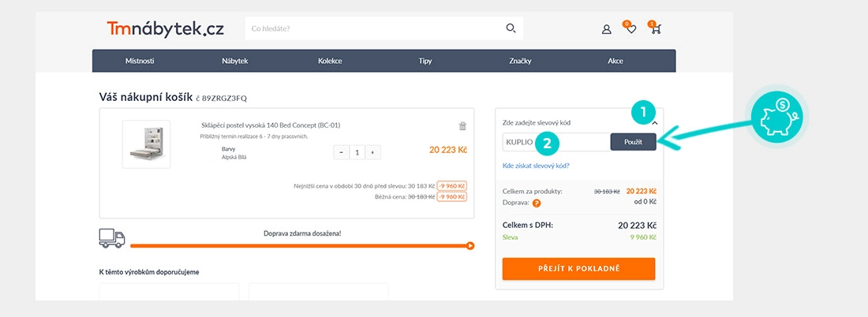Image resolution: width=868 pixels, height=317 pixels.
Task: Click the 'Celkem za produkty:' label
Action: tap(532, 192)
